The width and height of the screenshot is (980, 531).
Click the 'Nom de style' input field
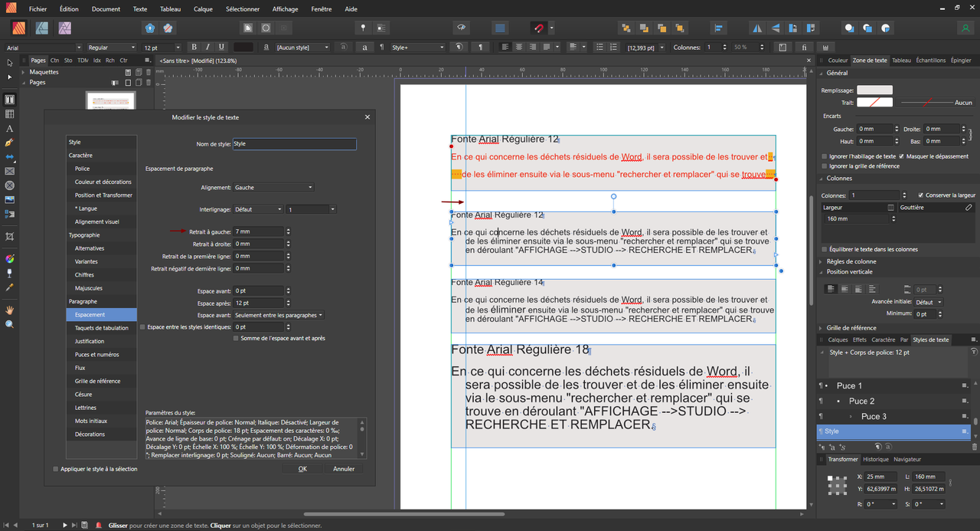[x=294, y=144]
